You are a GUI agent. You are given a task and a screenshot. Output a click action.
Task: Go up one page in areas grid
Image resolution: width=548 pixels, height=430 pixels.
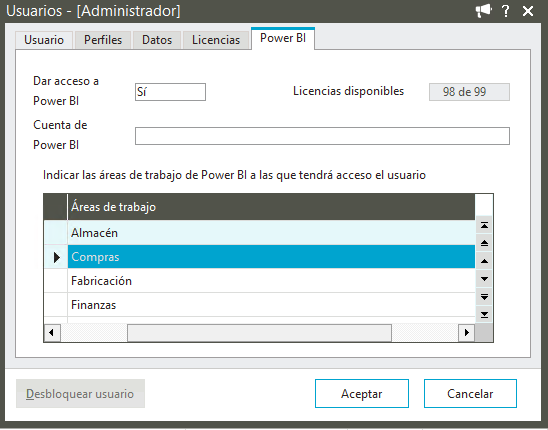(x=484, y=243)
